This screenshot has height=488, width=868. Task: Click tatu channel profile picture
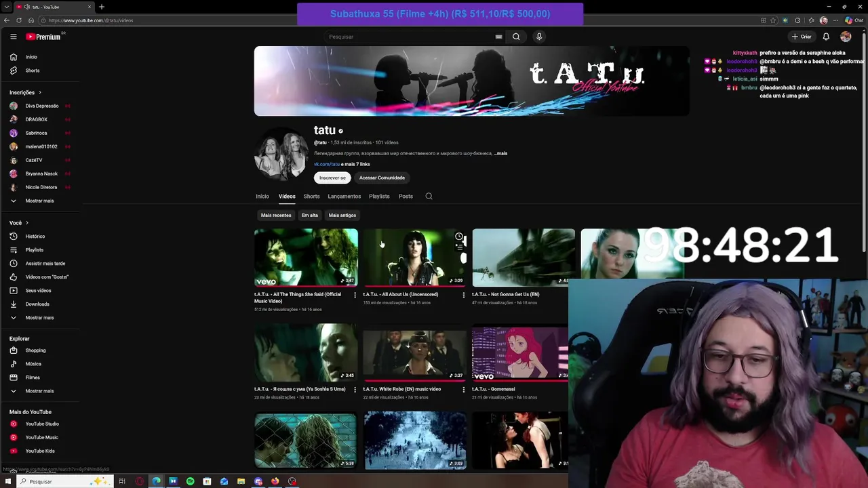tap(281, 154)
